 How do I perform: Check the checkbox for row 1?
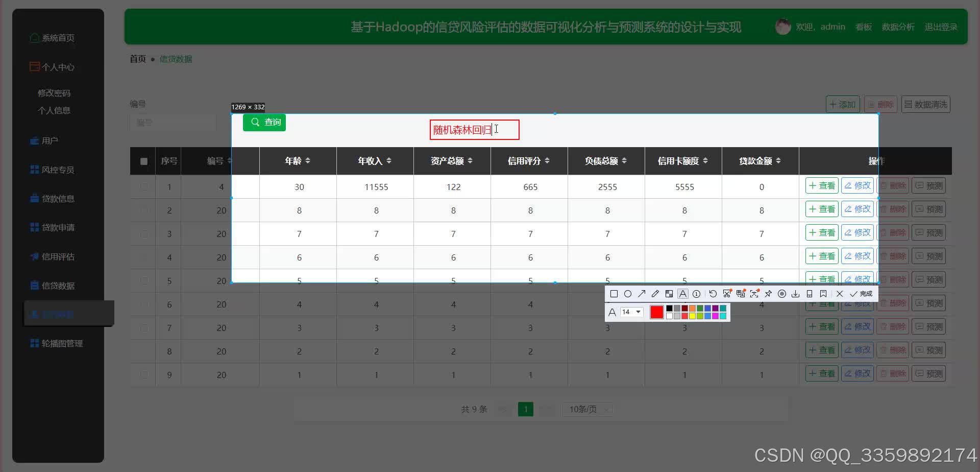[x=144, y=187]
